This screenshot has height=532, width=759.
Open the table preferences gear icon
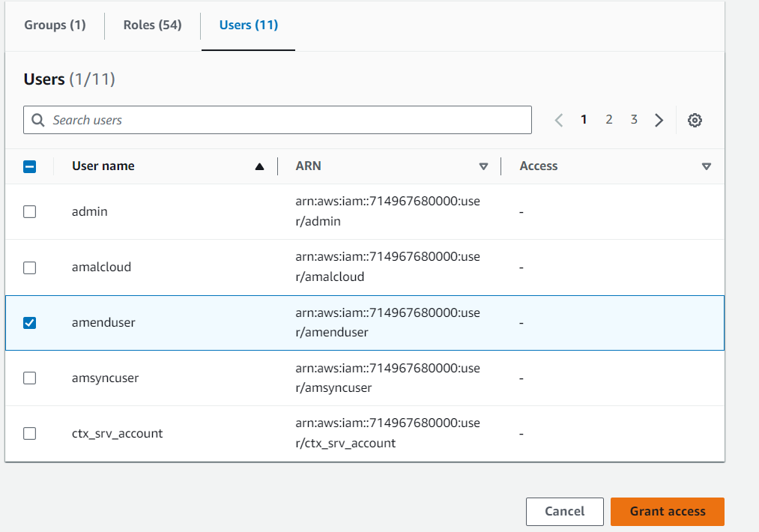coord(695,119)
